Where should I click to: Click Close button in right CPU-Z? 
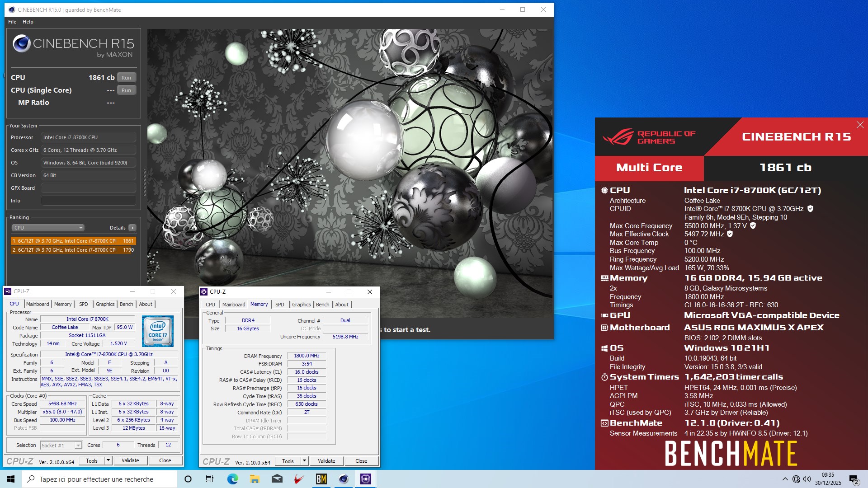pyautogui.click(x=361, y=461)
